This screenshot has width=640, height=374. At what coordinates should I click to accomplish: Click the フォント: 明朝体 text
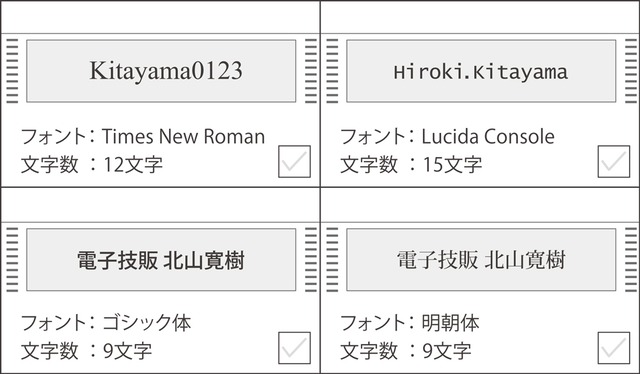[x=410, y=323]
